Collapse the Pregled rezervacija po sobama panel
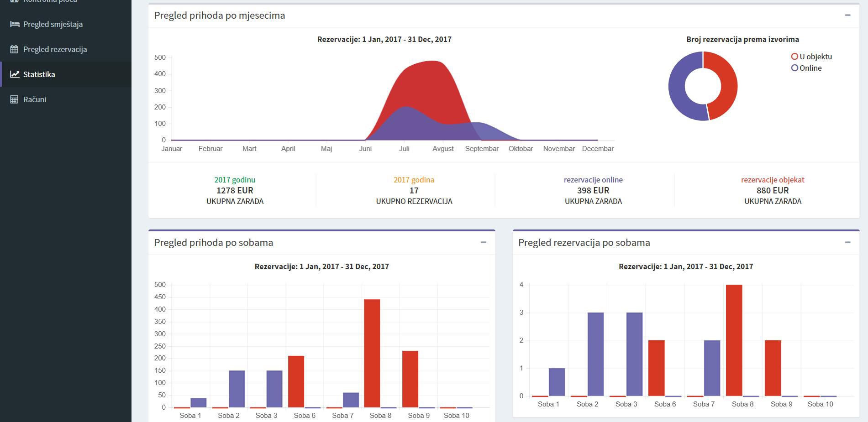The height and width of the screenshot is (422, 868). coord(847,243)
